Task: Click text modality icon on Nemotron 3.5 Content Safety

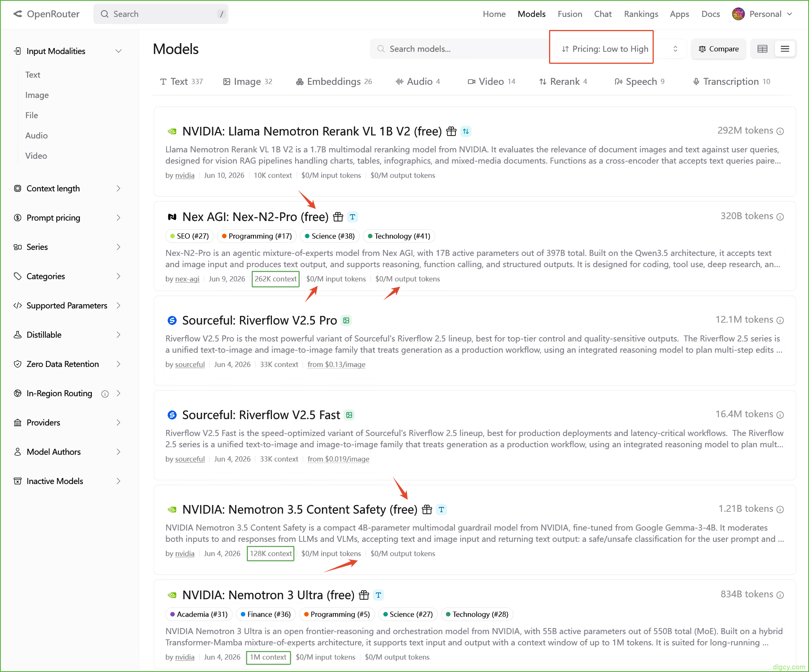Action: (441, 510)
